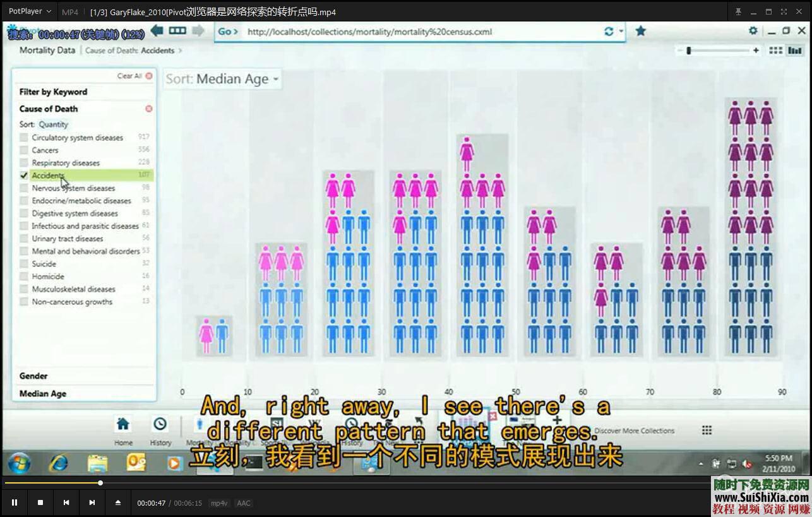This screenshot has height=517, width=812.
Task: Open the PotPlayer main menu dropdown
Action: click(x=30, y=11)
